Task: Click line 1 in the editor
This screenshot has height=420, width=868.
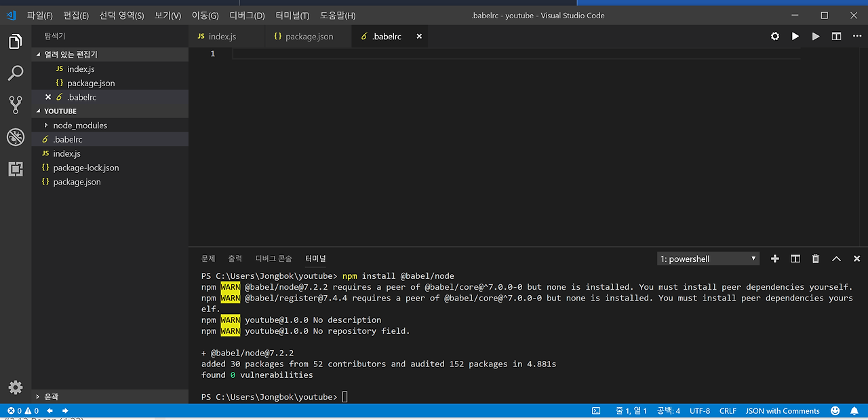Action: coord(515,54)
